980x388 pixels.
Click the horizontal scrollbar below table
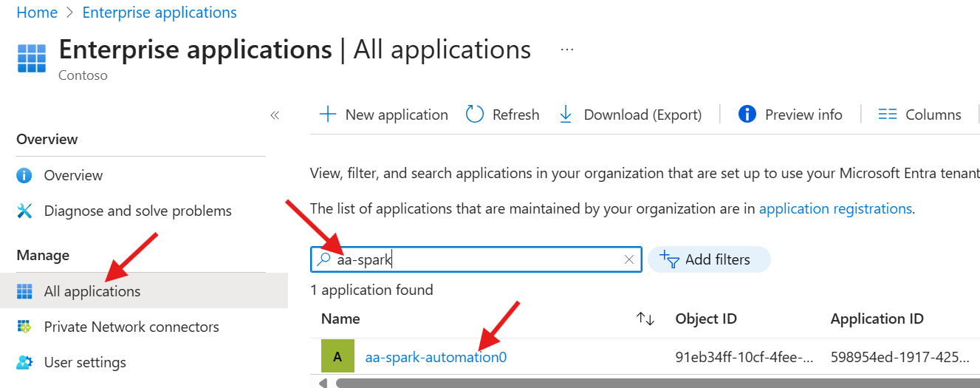pyautogui.click(x=650, y=383)
